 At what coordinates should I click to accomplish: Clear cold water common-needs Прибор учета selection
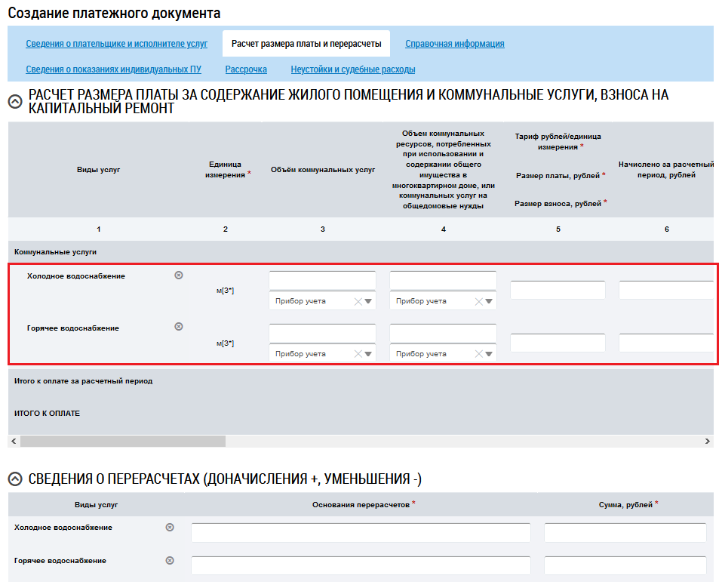coord(478,301)
